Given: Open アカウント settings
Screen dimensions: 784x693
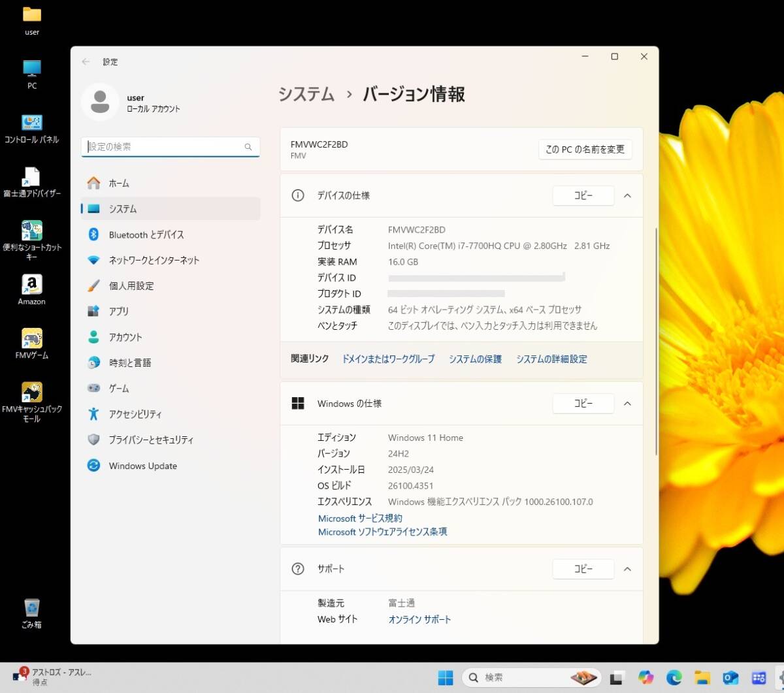Looking at the screenshot, I should point(125,337).
